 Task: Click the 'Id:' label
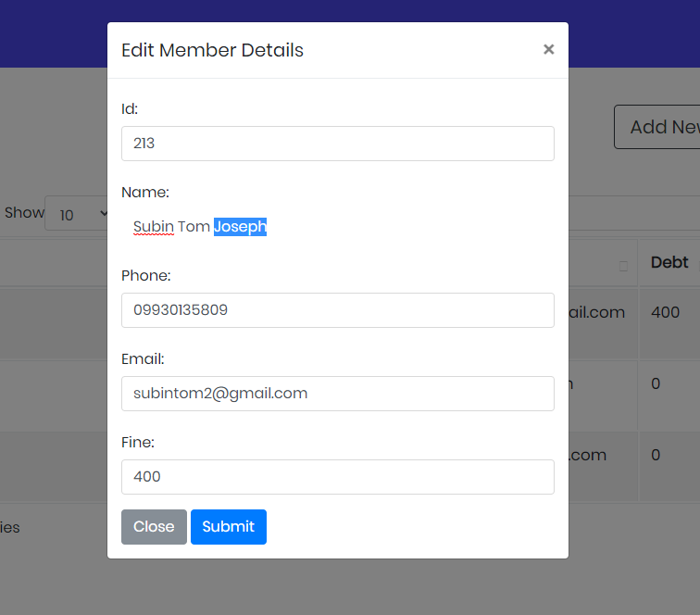click(130, 109)
